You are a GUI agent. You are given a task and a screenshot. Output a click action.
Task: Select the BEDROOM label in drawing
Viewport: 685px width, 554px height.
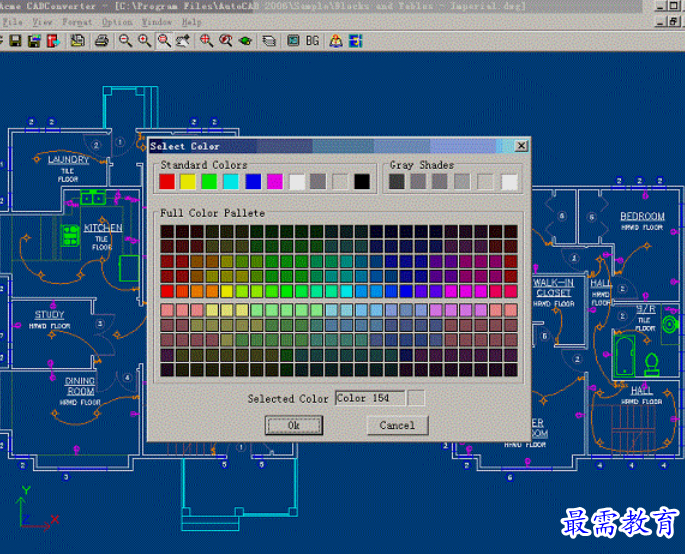pyautogui.click(x=643, y=216)
